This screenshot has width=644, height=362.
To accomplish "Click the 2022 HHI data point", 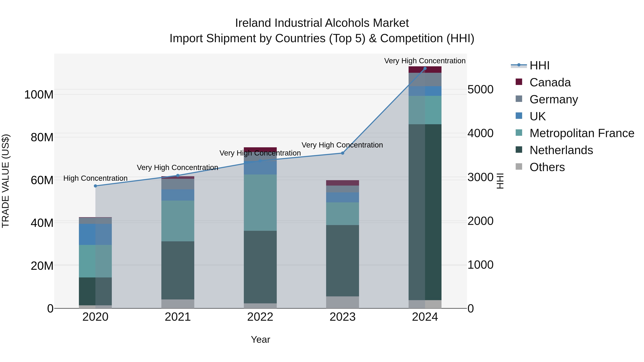I will (x=260, y=161).
